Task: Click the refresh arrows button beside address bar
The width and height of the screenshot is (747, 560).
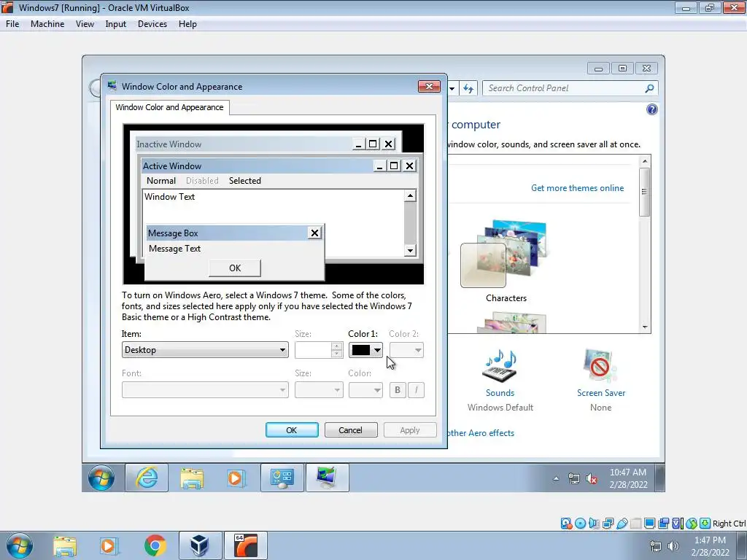Action: [x=468, y=88]
